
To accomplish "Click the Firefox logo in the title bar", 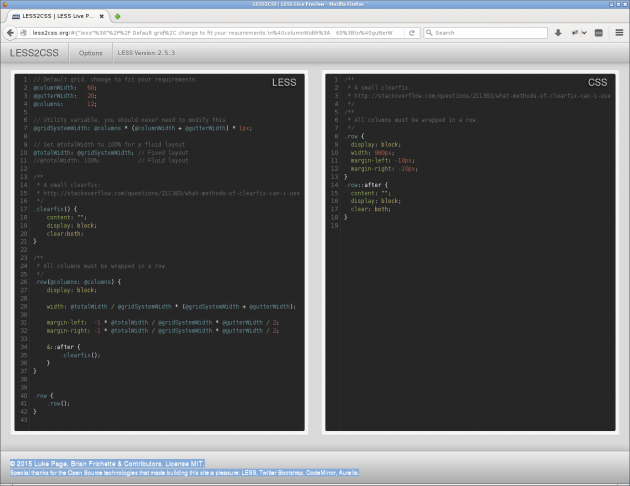I will click(x=5, y=4).
